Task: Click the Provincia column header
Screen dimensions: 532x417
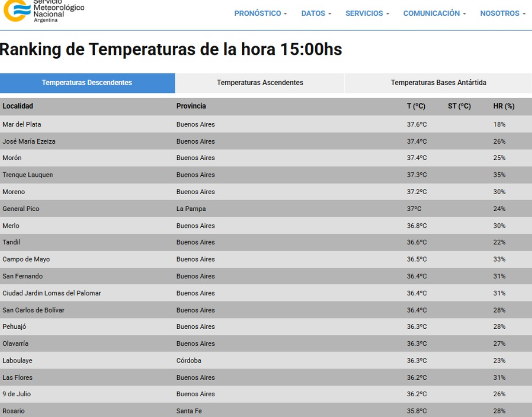Action: coord(191,106)
